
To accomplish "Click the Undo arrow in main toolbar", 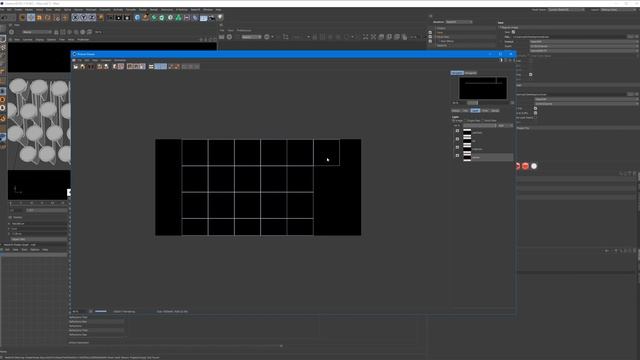I will tap(4, 18).
